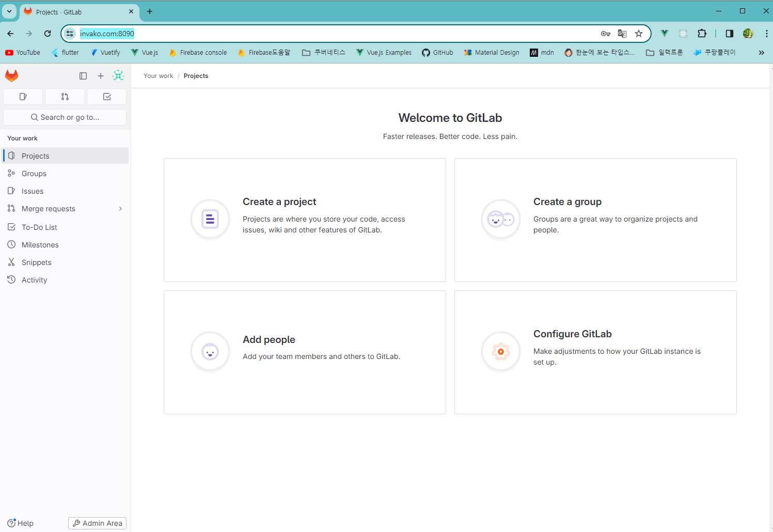The height and width of the screenshot is (532, 773).
Task: Close the Projects GitLab tab
Action: (x=131, y=11)
